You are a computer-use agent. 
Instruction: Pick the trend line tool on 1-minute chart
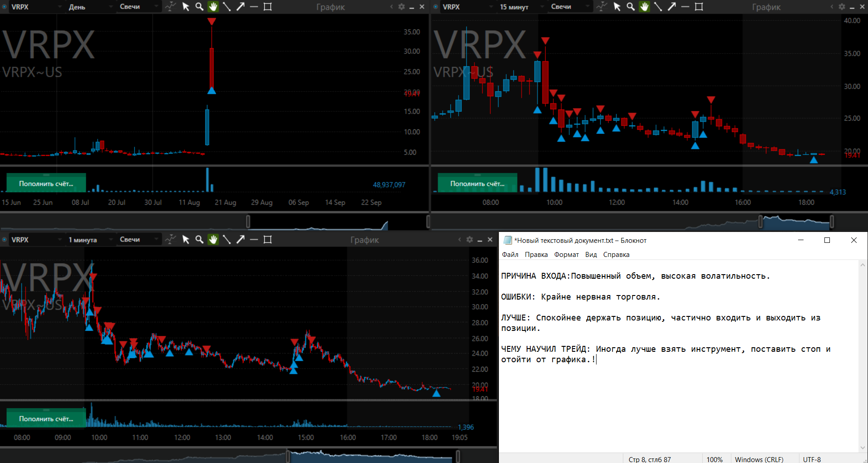click(227, 239)
